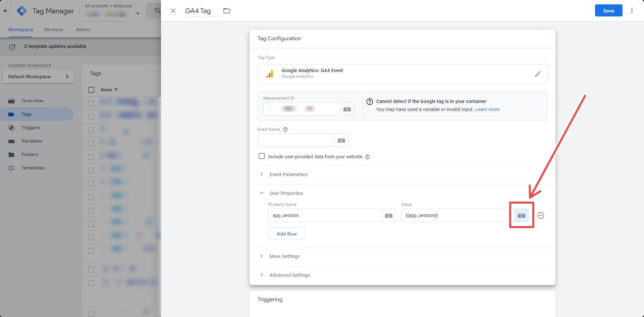
Task: Open variable picker next to Property Name
Action: [389, 215]
